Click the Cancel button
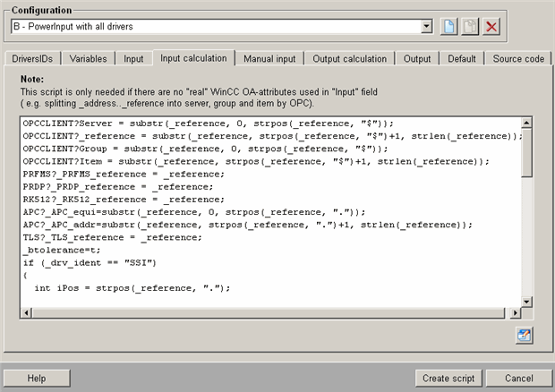Viewport: 555px width, 392px height. (518, 378)
